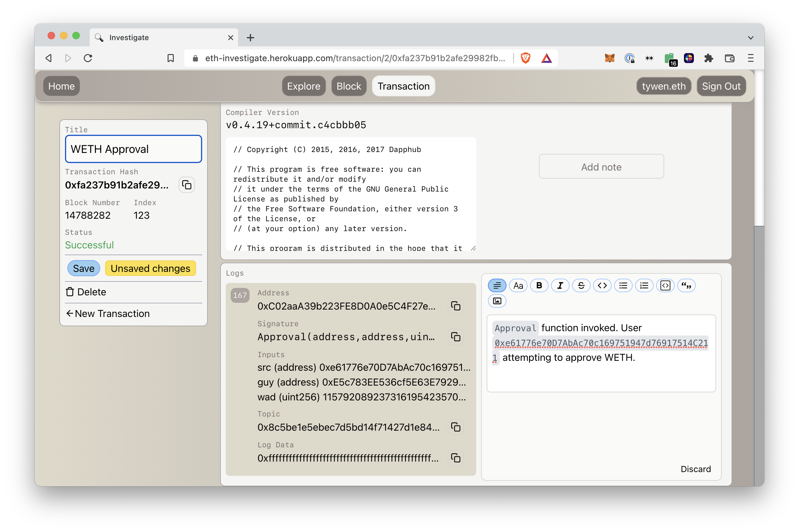Copy the log Address value
Screen dimensions: 799x532
tap(455, 306)
